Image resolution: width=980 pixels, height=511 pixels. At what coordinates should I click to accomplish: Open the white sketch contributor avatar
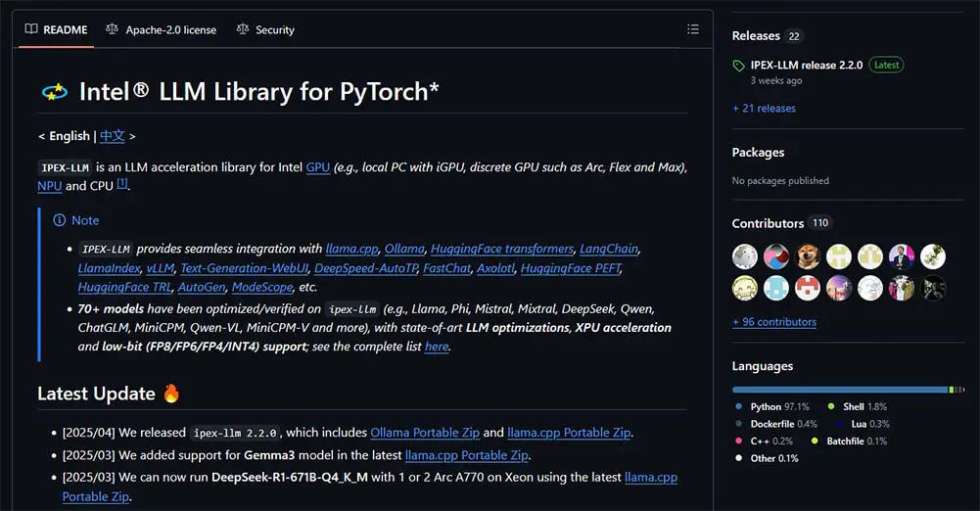click(x=870, y=288)
